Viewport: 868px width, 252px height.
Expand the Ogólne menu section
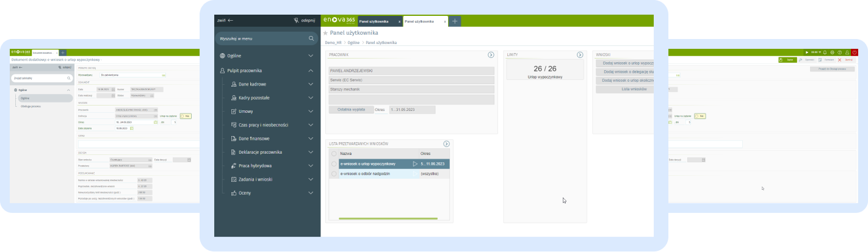click(x=311, y=56)
